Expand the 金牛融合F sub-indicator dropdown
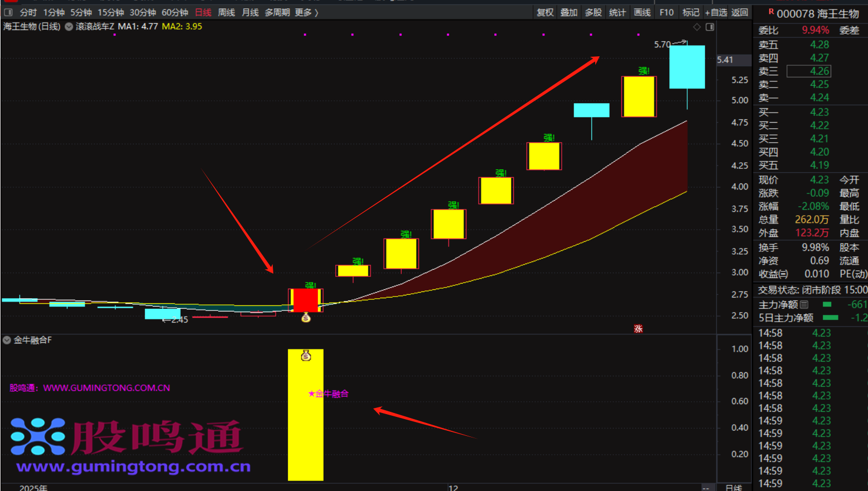 click(x=7, y=340)
